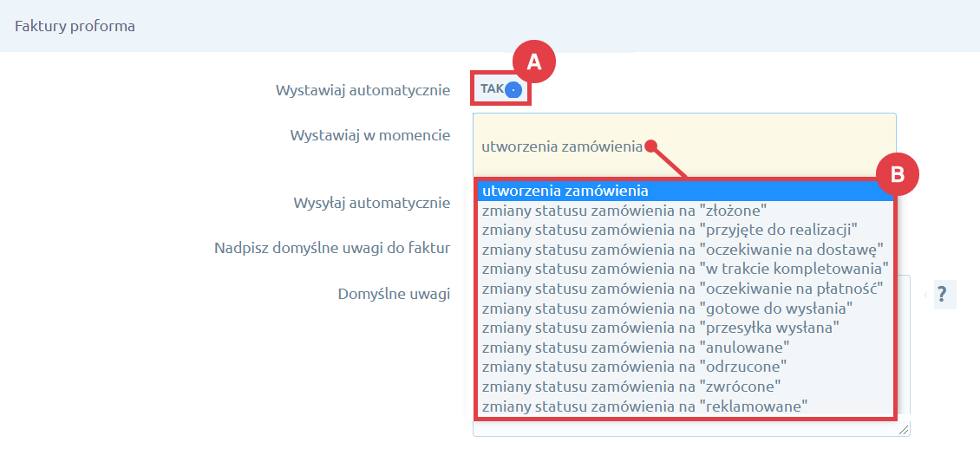Viewport: 980px width, 455px height.
Task: Choose status option "przyjęte do realizacji"
Action: 670,230
